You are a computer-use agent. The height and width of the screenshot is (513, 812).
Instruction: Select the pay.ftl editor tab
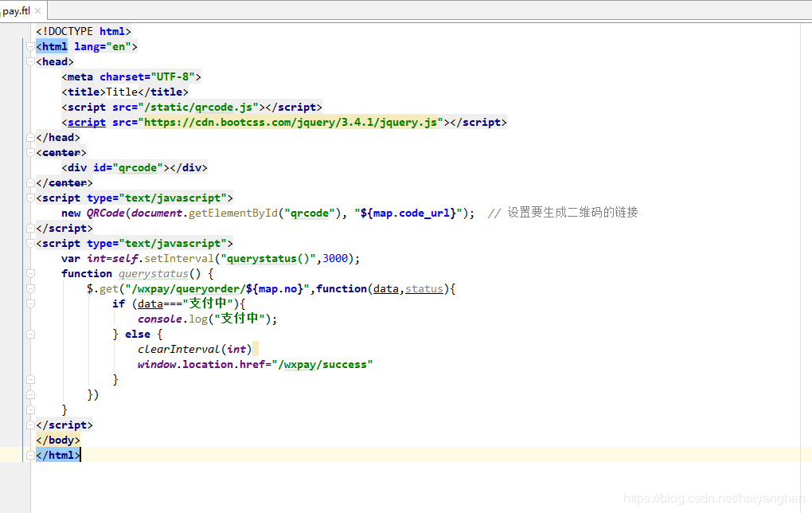[x=21, y=10]
